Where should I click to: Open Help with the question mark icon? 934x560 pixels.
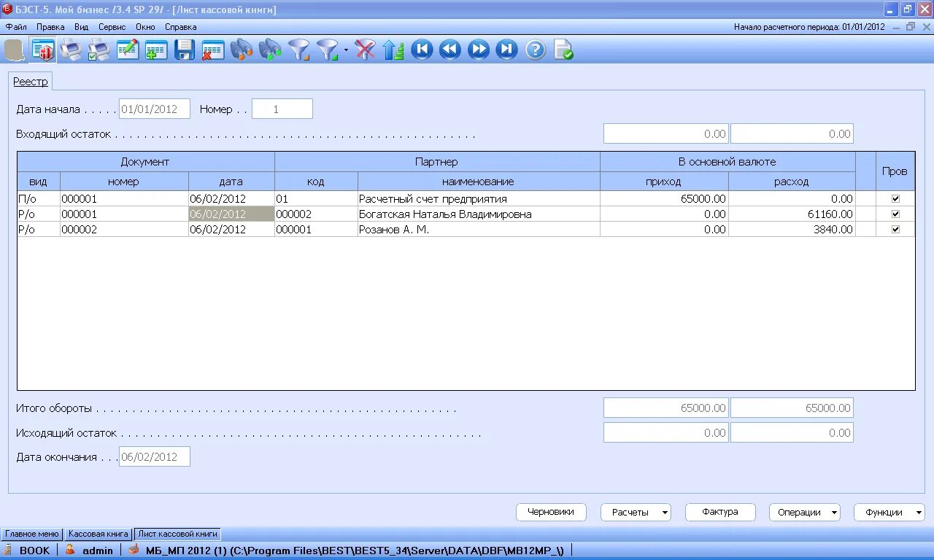(536, 50)
